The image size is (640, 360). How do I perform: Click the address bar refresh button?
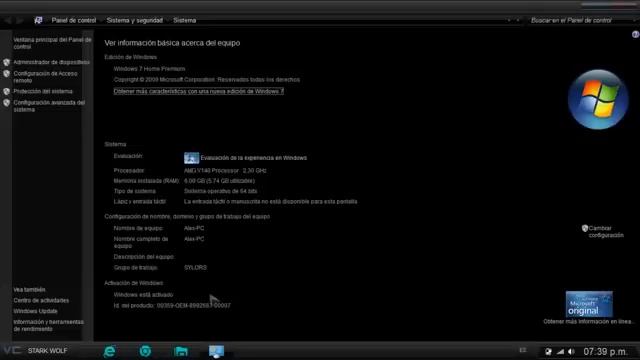click(x=518, y=20)
